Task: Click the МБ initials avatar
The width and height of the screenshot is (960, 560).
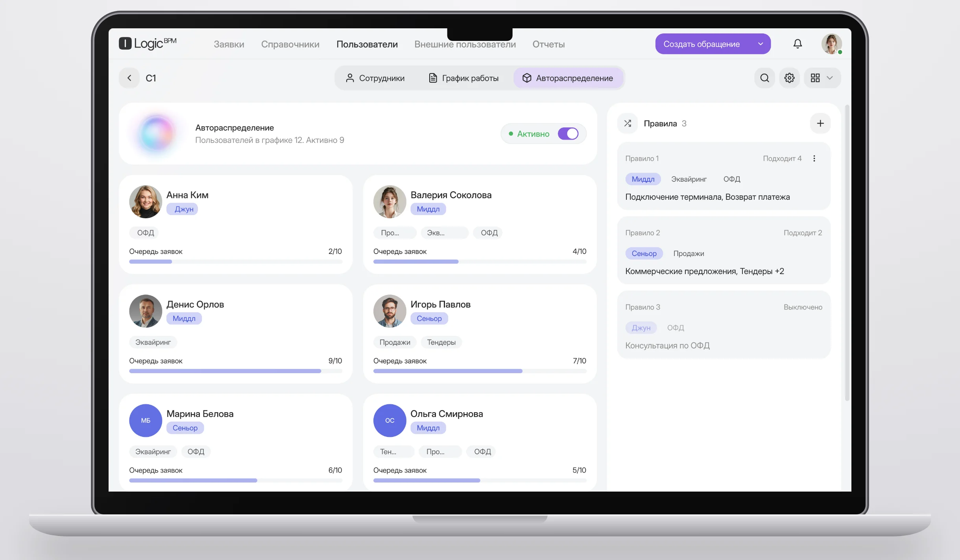Action: tap(146, 420)
